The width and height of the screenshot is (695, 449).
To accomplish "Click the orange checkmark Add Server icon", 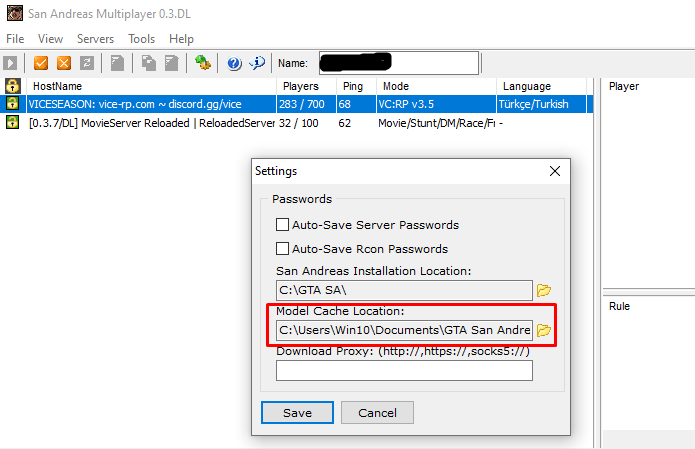I will (41, 63).
